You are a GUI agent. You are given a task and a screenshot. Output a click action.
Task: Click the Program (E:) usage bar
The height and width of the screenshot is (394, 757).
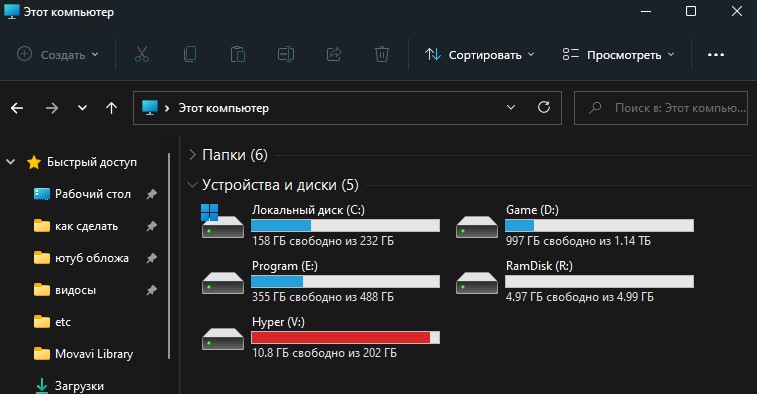346,281
